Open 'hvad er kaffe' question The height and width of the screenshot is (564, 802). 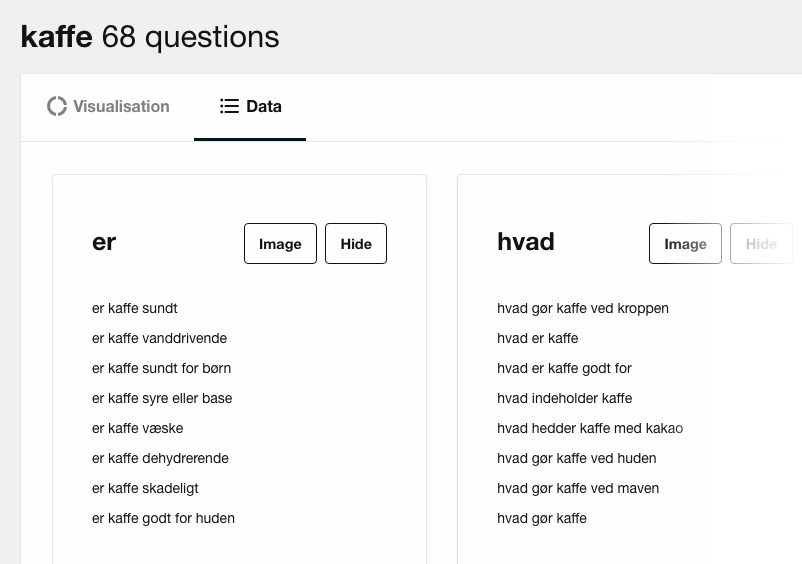[x=537, y=338]
